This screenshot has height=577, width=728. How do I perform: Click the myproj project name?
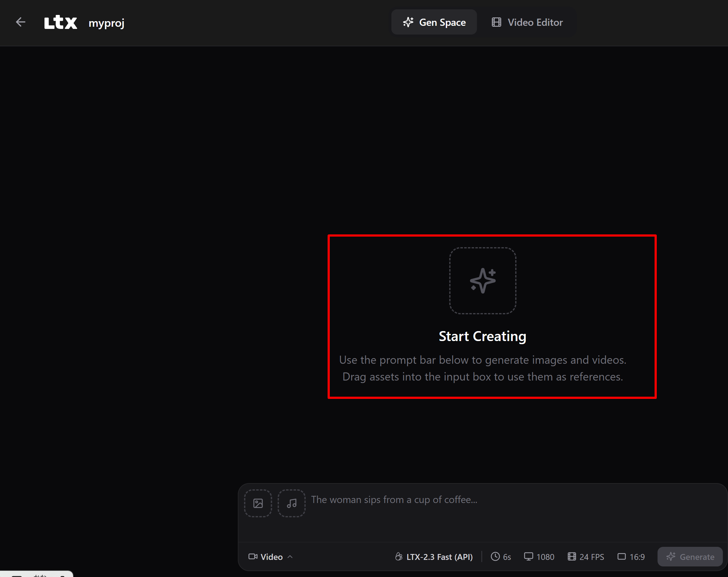pos(106,23)
